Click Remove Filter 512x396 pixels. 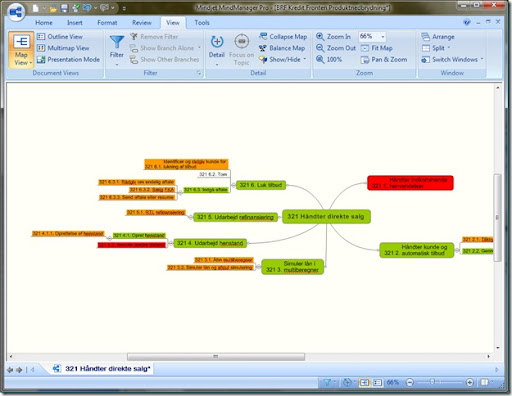(x=154, y=37)
